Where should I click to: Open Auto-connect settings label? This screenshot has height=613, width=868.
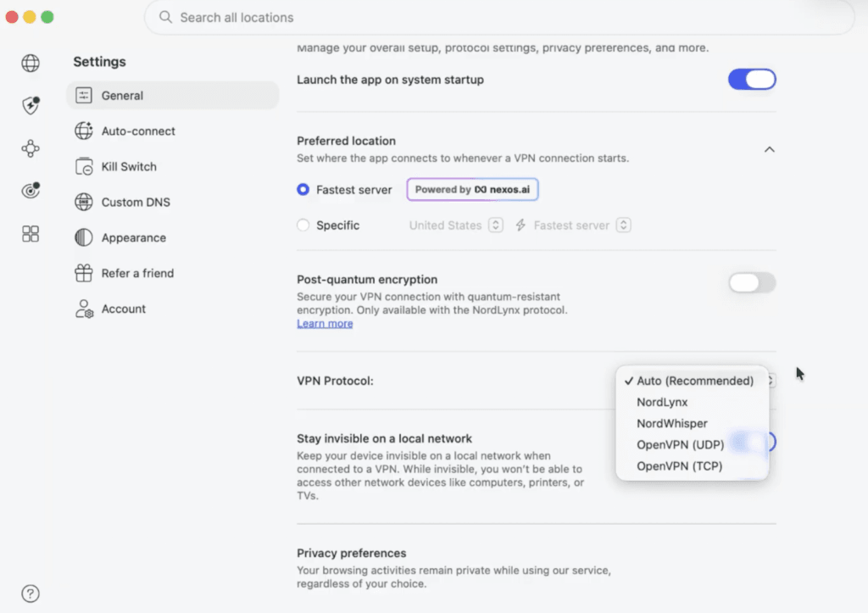(x=138, y=131)
